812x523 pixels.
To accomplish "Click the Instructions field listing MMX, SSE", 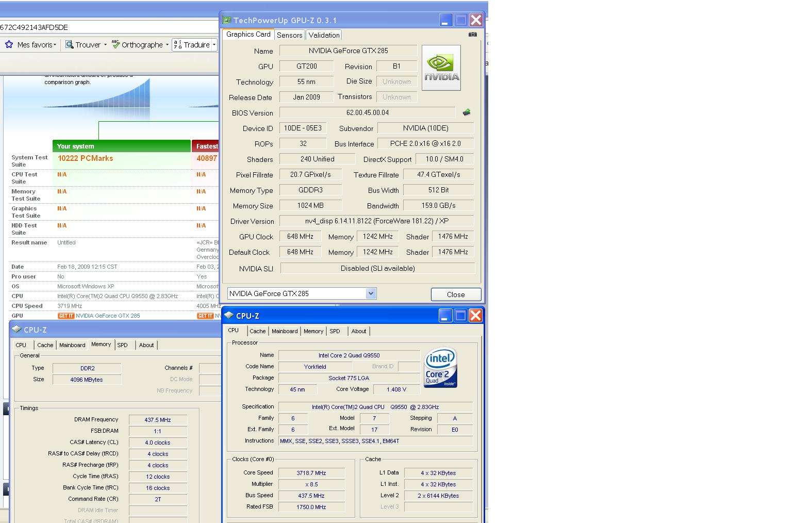I will 375,441.
